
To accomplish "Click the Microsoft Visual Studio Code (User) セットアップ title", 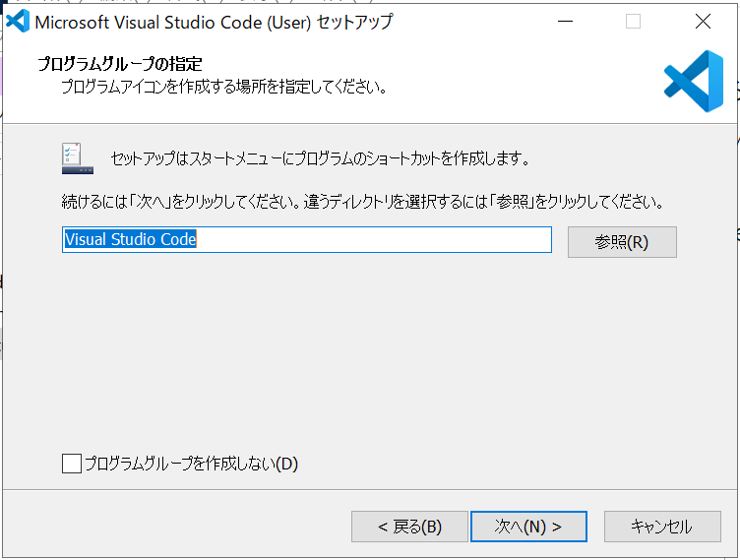I will (x=214, y=22).
